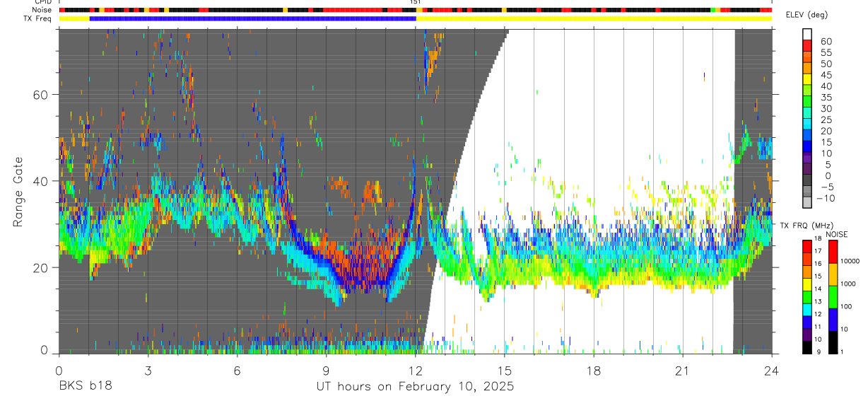The width and height of the screenshot is (868, 401).
Task: Click the '1000' label on the NOISE scale
Action: coord(847,284)
